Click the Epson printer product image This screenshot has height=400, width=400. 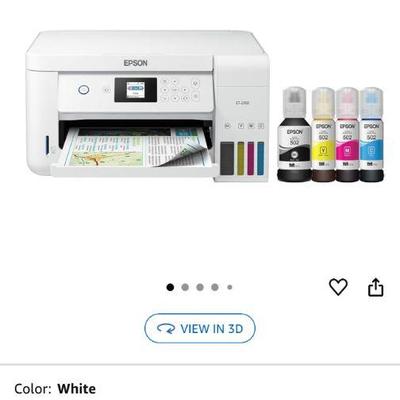coord(148,106)
